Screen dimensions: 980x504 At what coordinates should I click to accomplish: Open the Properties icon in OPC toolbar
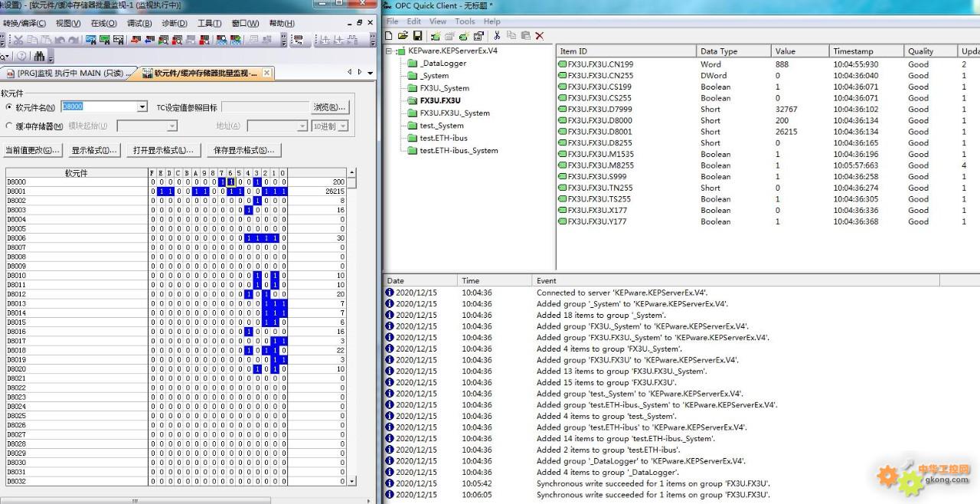(x=479, y=36)
